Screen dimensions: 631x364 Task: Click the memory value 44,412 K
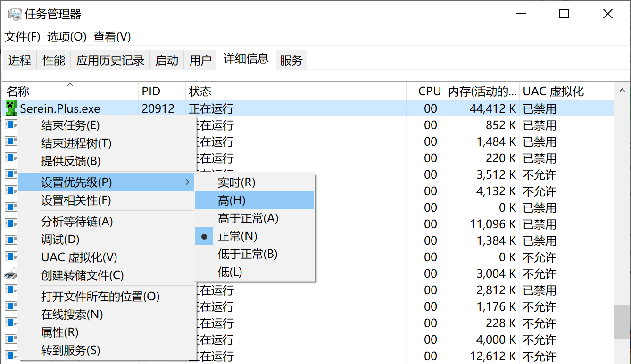click(x=492, y=109)
